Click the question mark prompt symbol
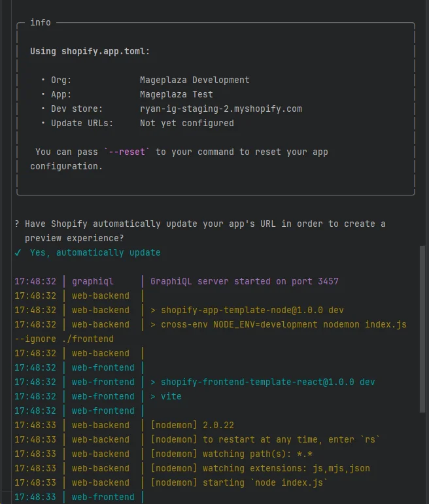The image size is (429, 504). tap(17, 224)
